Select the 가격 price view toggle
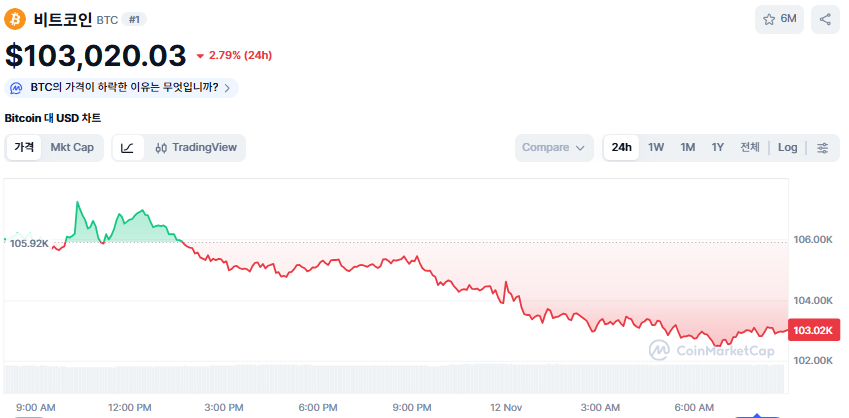This screenshot has height=418, width=849. point(24,148)
